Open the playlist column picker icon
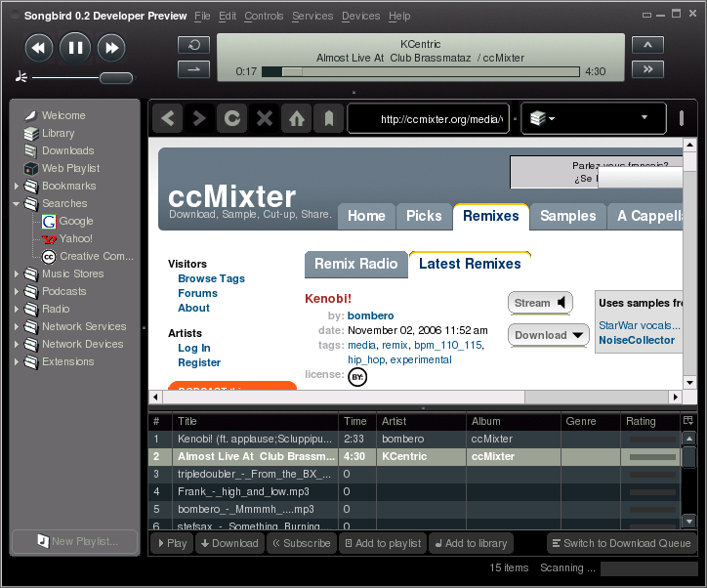The height and width of the screenshot is (588, 707). pos(688,421)
